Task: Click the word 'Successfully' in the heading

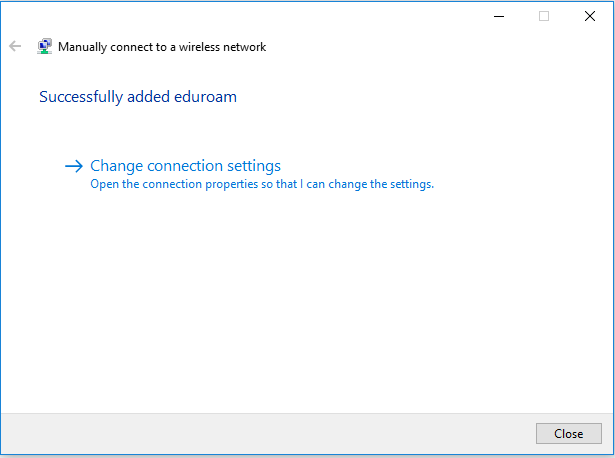Action: 80,97
